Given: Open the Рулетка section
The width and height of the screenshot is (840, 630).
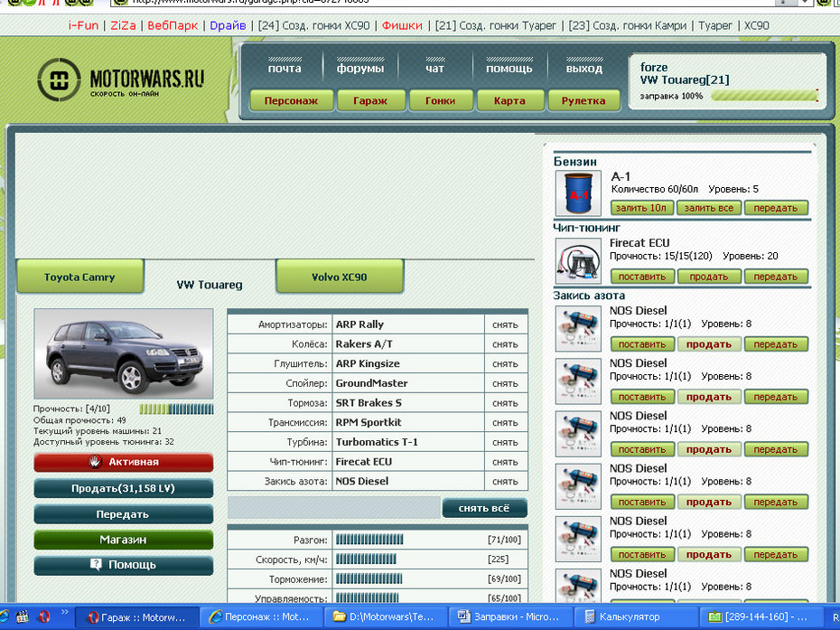Looking at the screenshot, I should (x=583, y=101).
